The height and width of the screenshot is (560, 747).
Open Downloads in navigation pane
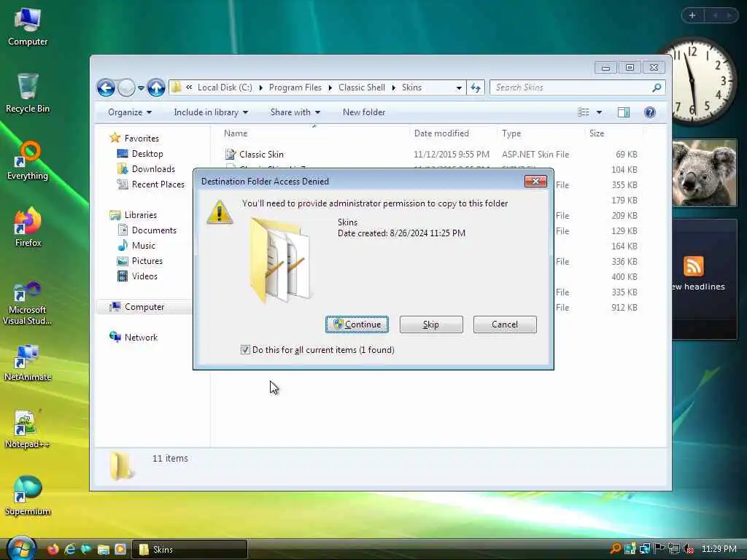pyautogui.click(x=153, y=169)
